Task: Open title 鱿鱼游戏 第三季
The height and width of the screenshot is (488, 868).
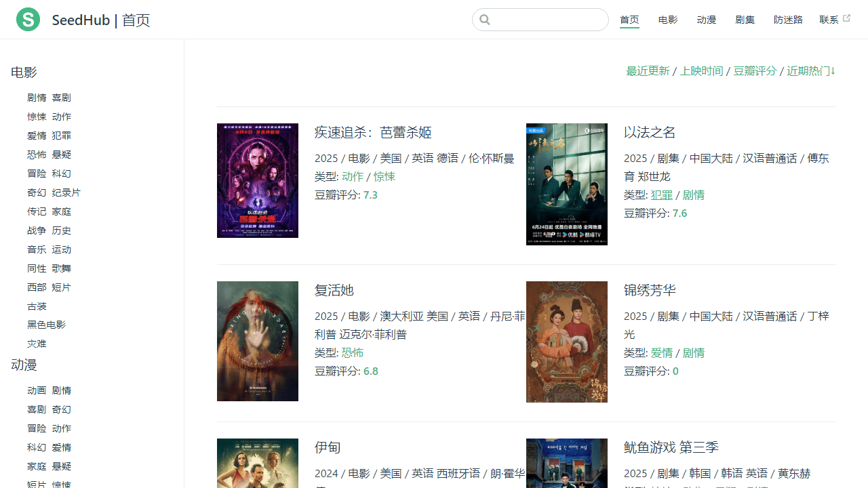Action: 671,447
